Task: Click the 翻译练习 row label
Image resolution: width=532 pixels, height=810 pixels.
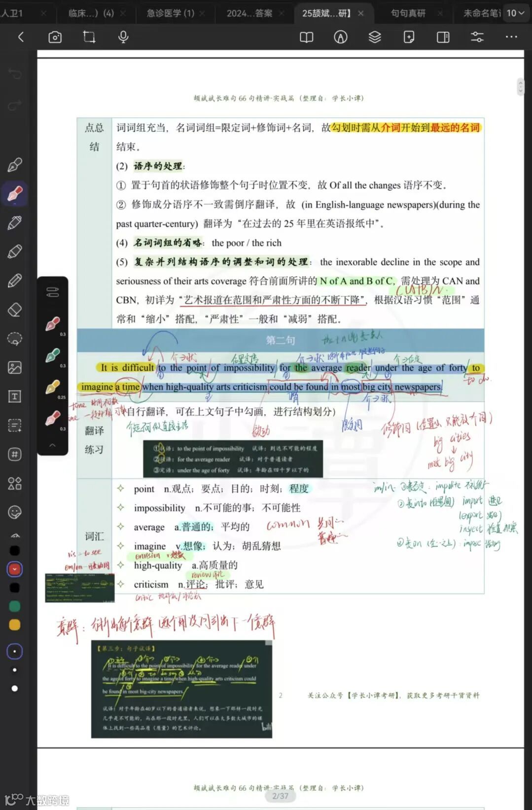Action: pos(94,440)
